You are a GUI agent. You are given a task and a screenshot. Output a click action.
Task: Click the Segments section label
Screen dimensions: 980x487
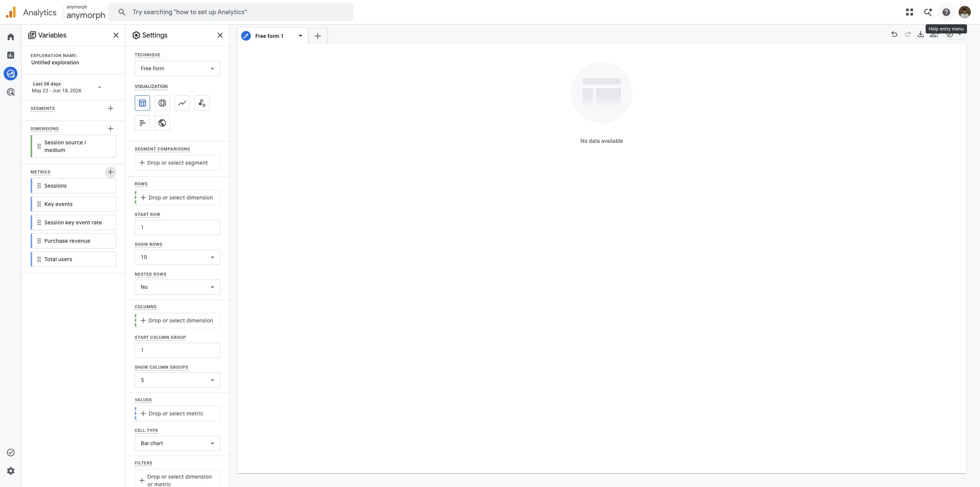pos(42,108)
